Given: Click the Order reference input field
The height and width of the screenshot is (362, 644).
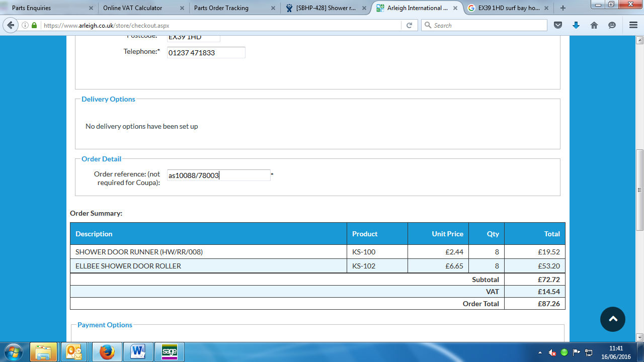Looking at the screenshot, I should tap(218, 175).
